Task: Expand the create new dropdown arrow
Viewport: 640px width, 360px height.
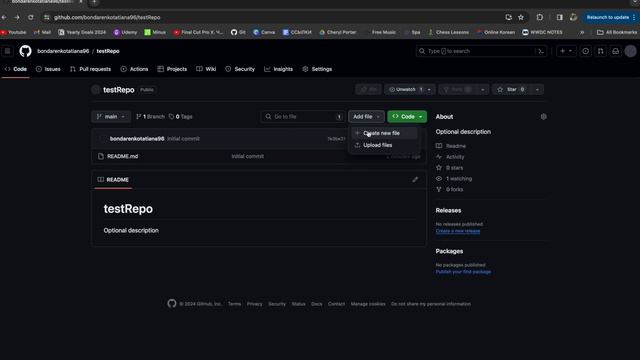Action: pyautogui.click(x=571, y=51)
